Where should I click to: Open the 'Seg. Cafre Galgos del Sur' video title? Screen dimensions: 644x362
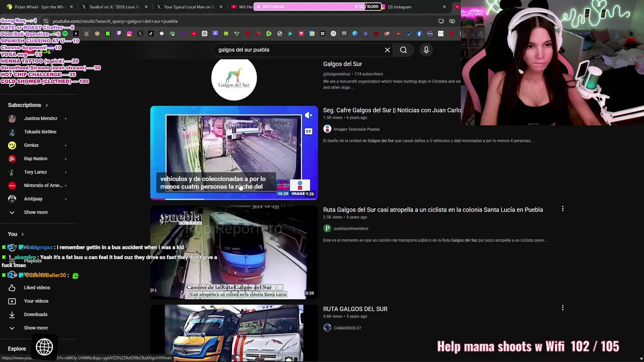392,110
